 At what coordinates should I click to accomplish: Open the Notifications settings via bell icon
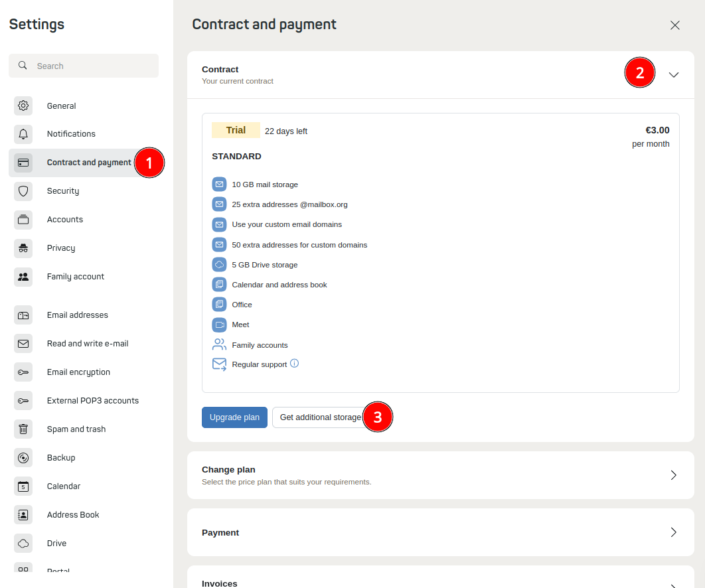pos(23,134)
